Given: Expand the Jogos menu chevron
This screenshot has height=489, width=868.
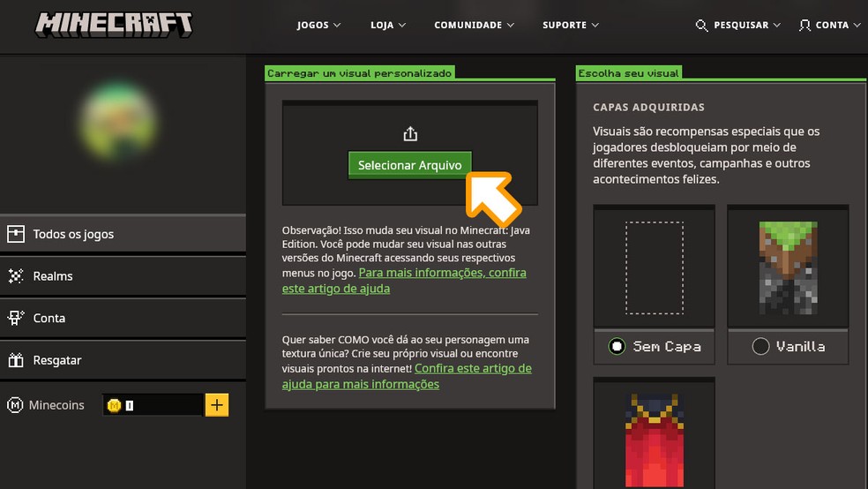Looking at the screenshot, I should click(x=337, y=26).
